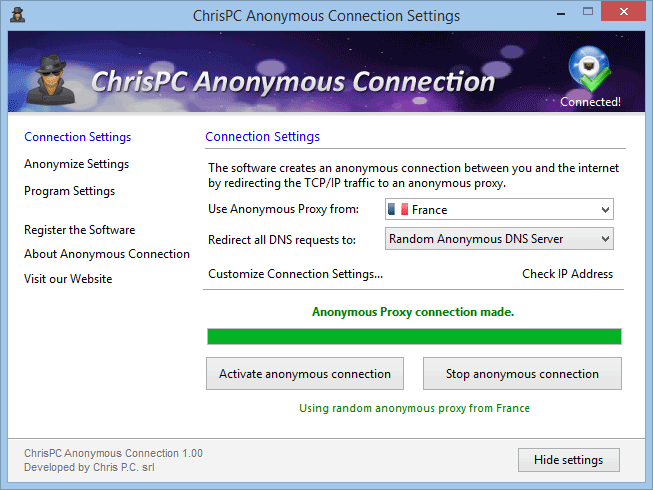
Task: Go to Program Settings
Action: click(69, 191)
